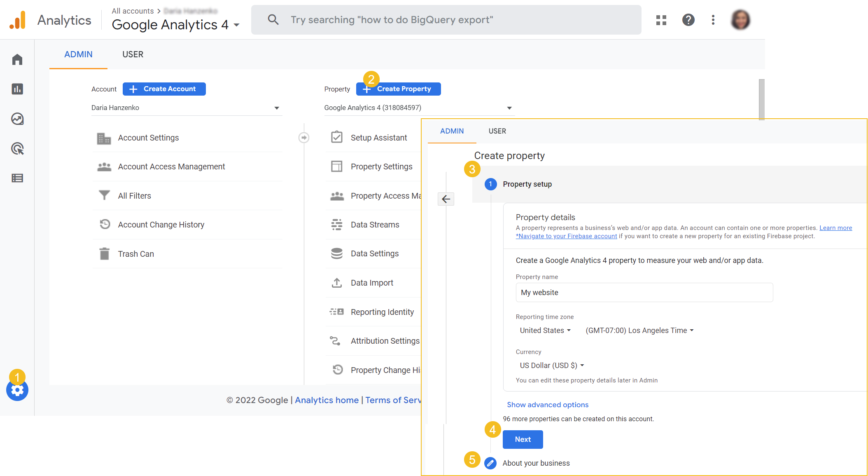Screen dimensions: 868x476
Task: Click Create Property button
Action: coord(399,89)
